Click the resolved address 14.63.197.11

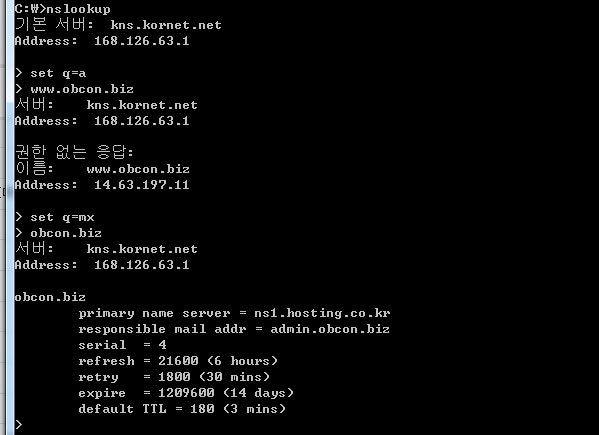click(142, 185)
